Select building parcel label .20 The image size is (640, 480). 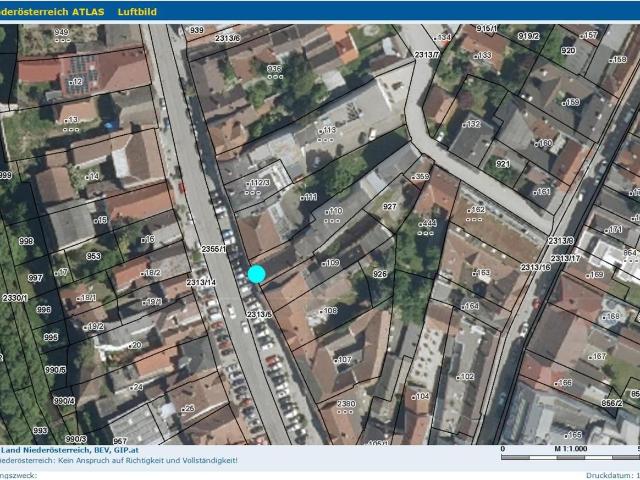(x=135, y=345)
